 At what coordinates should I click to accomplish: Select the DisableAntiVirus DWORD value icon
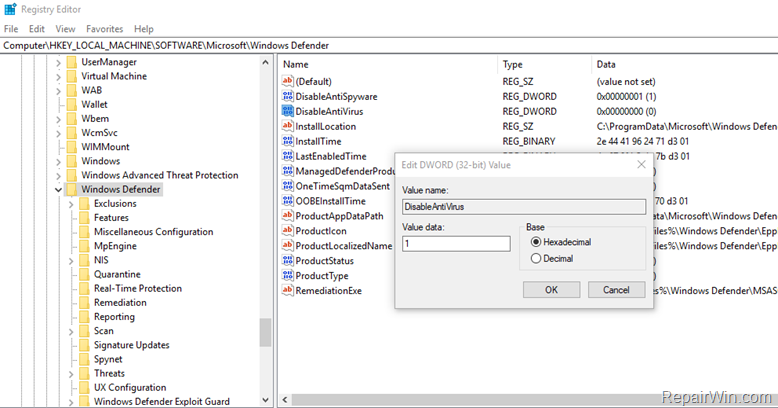(287, 111)
